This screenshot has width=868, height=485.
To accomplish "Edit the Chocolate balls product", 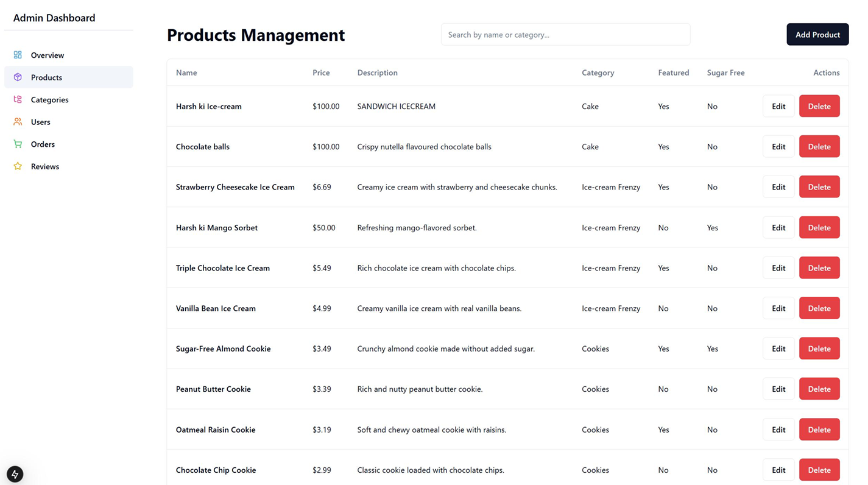I will (778, 146).
